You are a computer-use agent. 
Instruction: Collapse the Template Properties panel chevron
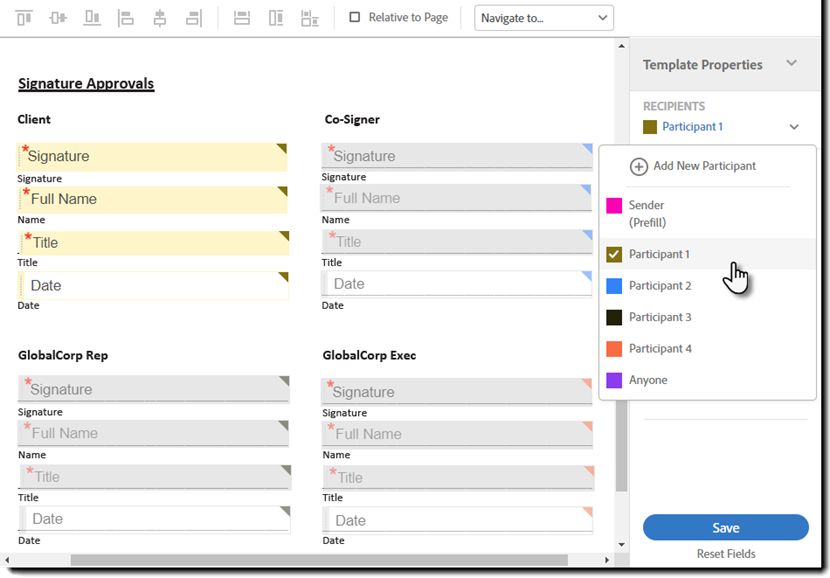click(x=791, y=64)
